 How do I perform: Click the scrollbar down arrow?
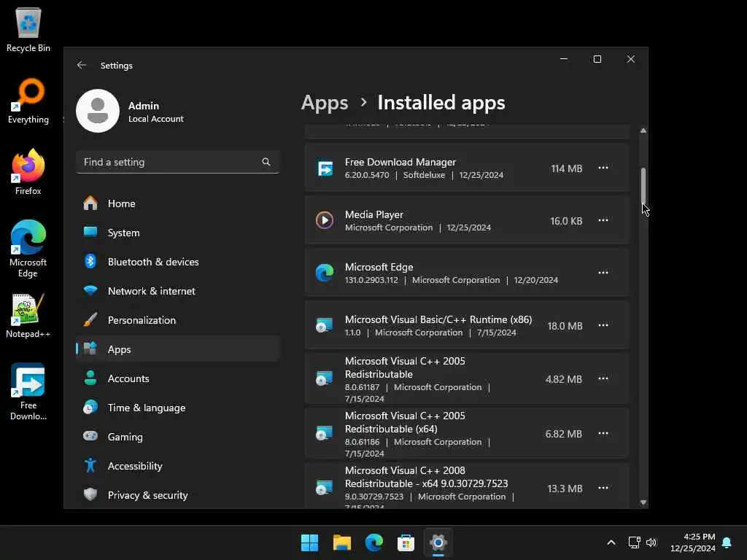[x=643, y=502]
